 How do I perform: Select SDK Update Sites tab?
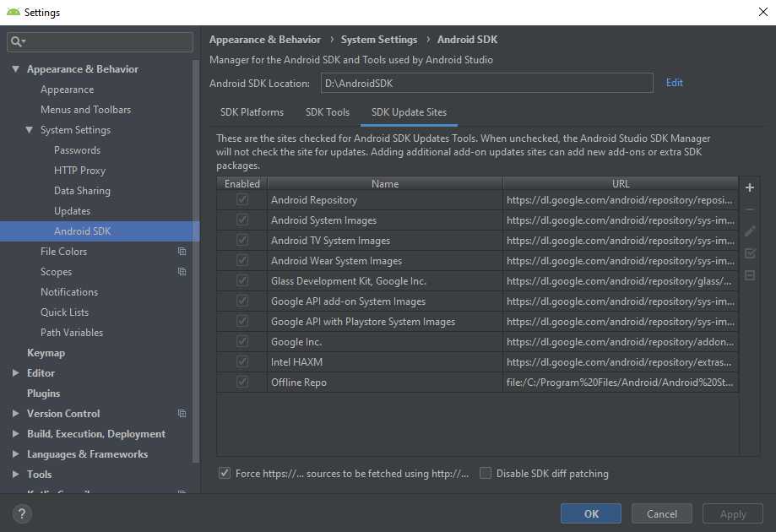(409, 112)
